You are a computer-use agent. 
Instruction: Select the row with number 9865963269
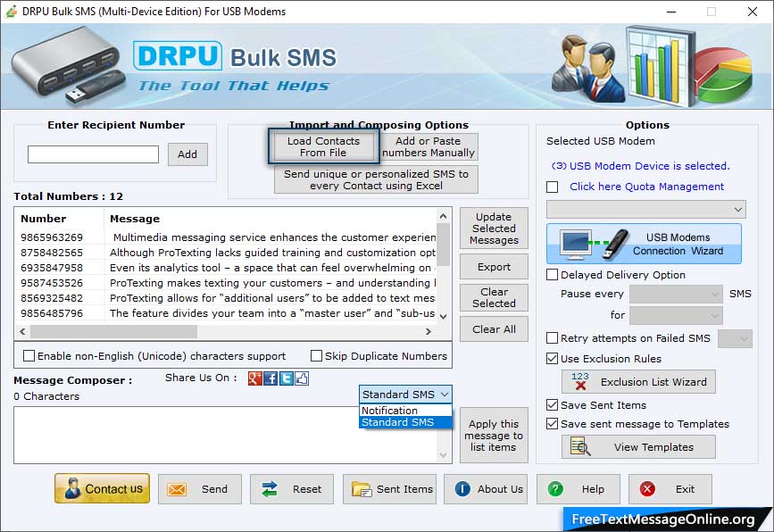point(227,237)
